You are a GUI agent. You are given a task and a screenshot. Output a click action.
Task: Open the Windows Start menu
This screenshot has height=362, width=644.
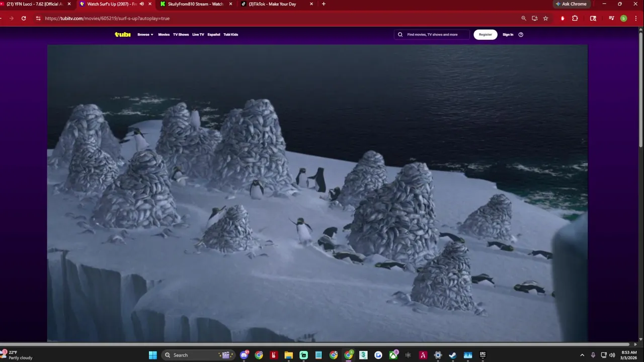click(x=152, y=355)
